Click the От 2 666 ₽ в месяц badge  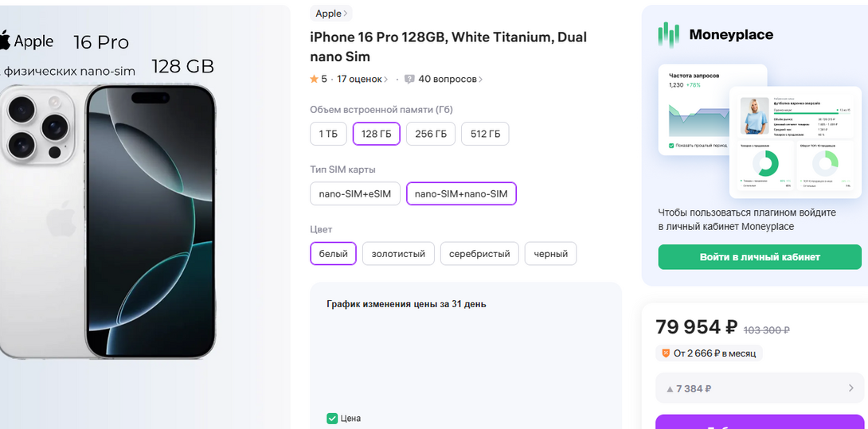(x=709, y=353)
